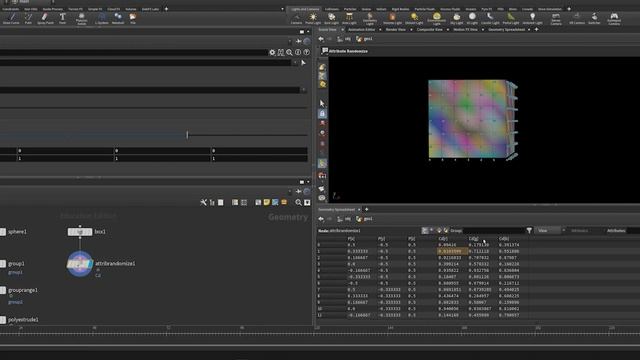This screenshot has height=360, width=640.
Task: Toggle the flag on group1 node
Action: [3, 264]
